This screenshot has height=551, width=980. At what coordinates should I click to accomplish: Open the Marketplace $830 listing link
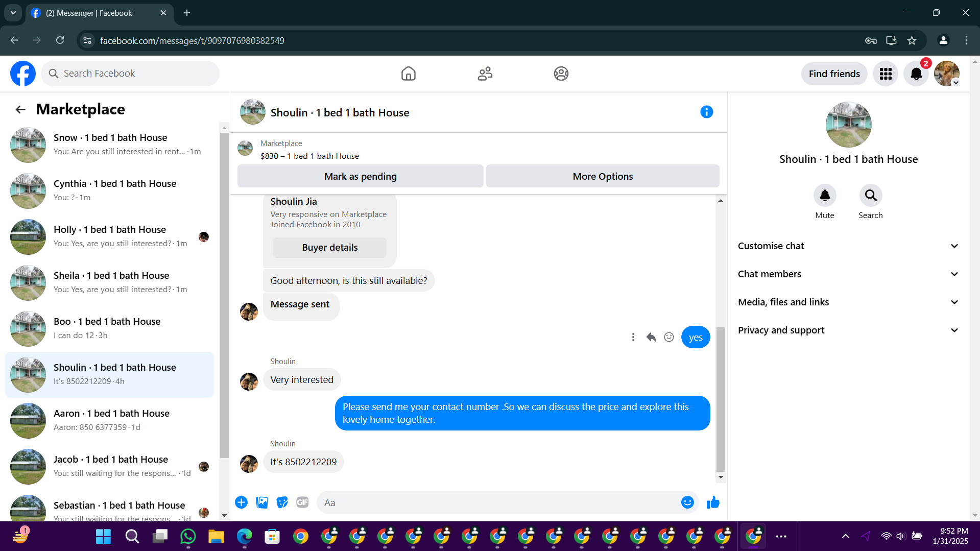tap(309, 156)
